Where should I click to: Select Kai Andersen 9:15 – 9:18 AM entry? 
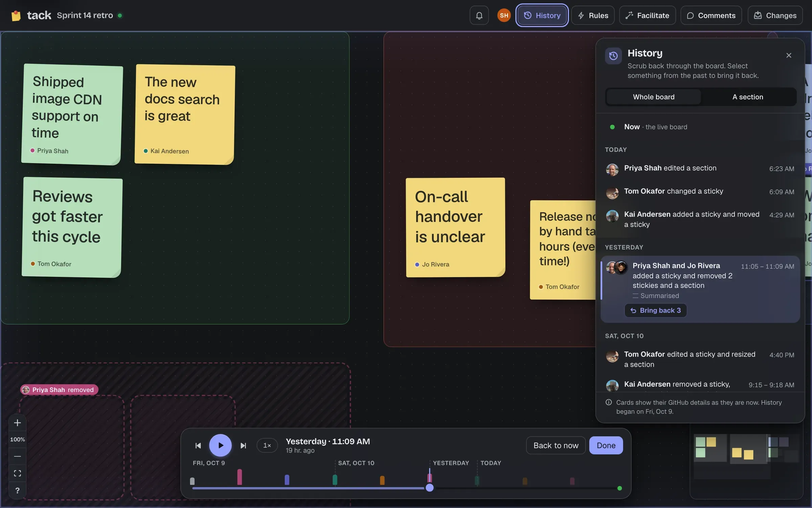tap(700, 385)
